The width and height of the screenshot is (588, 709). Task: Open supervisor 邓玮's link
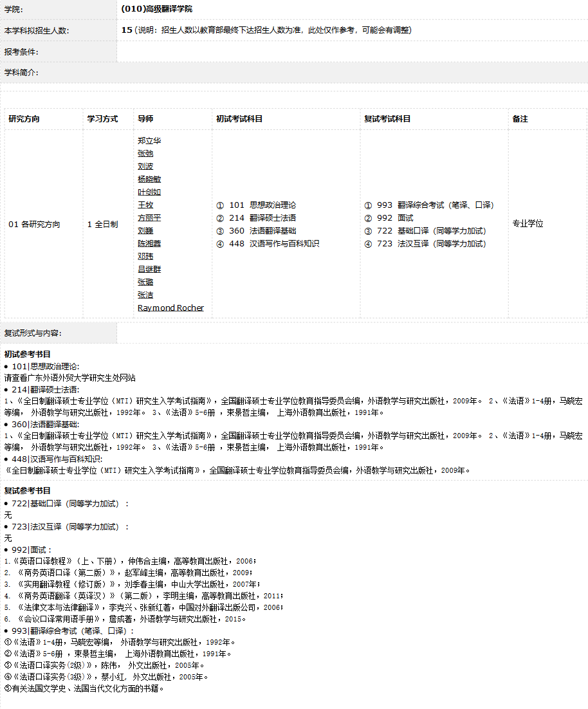coord(145,256)
